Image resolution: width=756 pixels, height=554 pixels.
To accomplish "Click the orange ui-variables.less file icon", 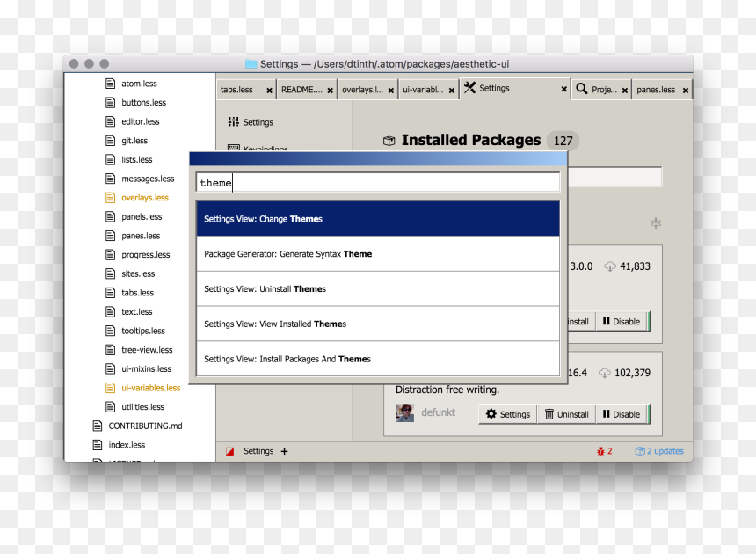I will (111, 388).
